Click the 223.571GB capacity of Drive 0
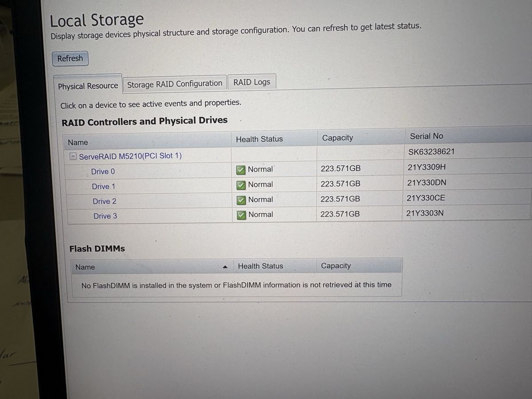This screenshot has width=532, height=399. 340,168
